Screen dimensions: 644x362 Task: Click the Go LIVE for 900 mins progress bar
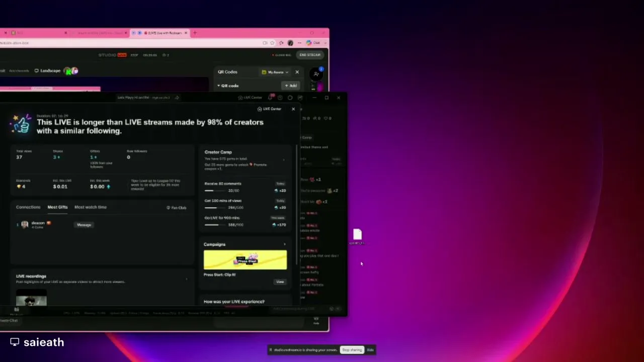point(216,225)
